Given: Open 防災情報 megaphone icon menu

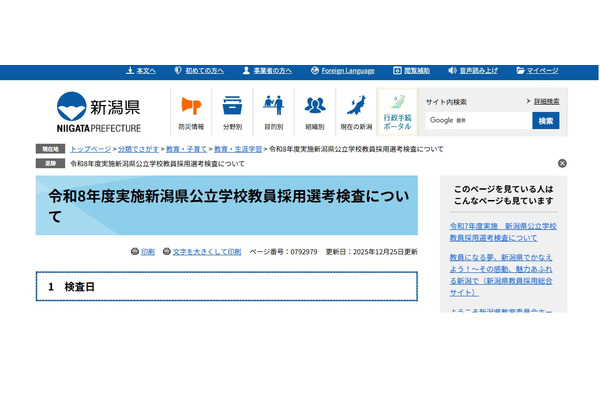Looking at the screenshot, I should (191, 112).
